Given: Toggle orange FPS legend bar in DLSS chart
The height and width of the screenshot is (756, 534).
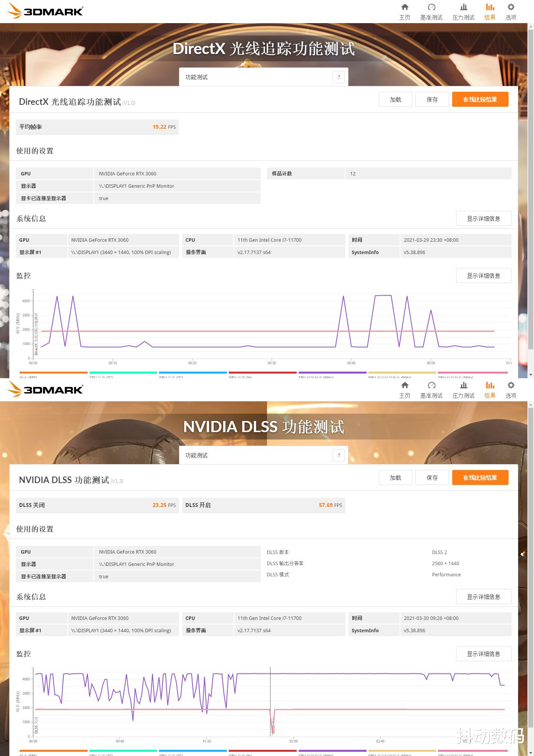Looking at the screenshot, I should (x=53, y=751).
